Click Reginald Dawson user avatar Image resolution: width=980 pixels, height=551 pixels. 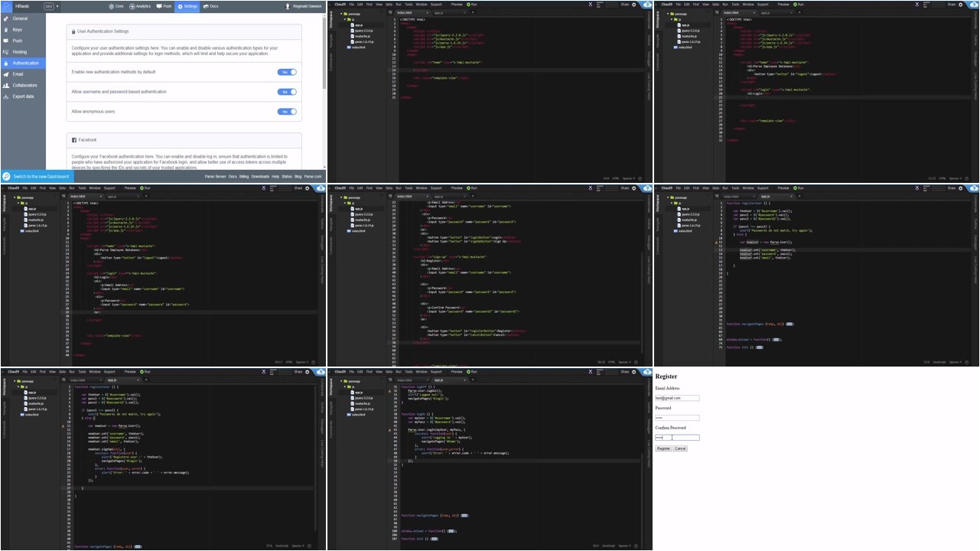coord(287,5)
